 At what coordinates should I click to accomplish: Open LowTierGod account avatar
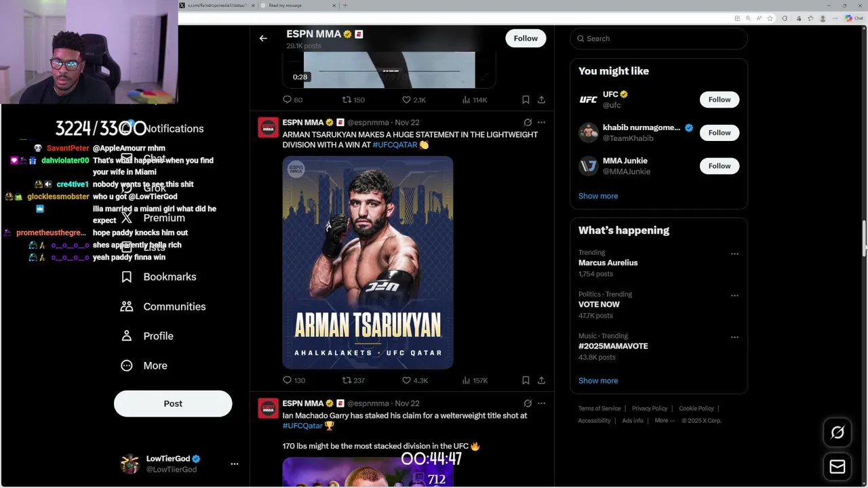coord(130,464)
